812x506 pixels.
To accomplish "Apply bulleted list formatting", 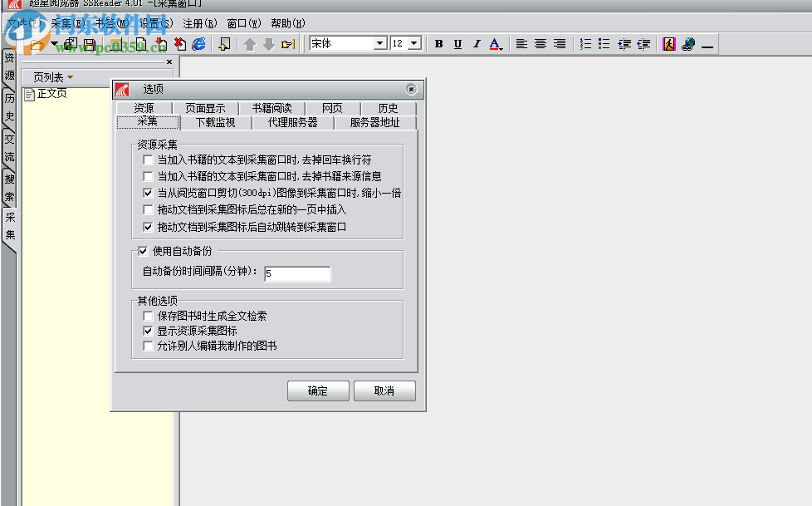I will click(x=604, y=44).
